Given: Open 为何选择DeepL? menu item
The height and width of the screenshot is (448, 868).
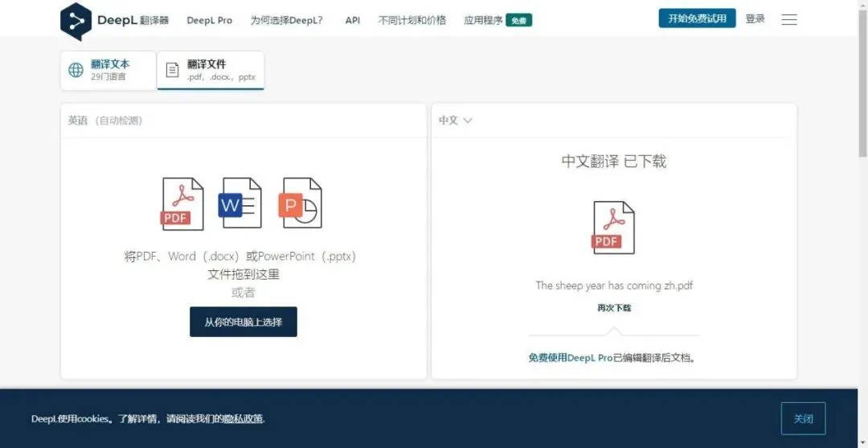Looking at the screenshot, I should point(287,20).
